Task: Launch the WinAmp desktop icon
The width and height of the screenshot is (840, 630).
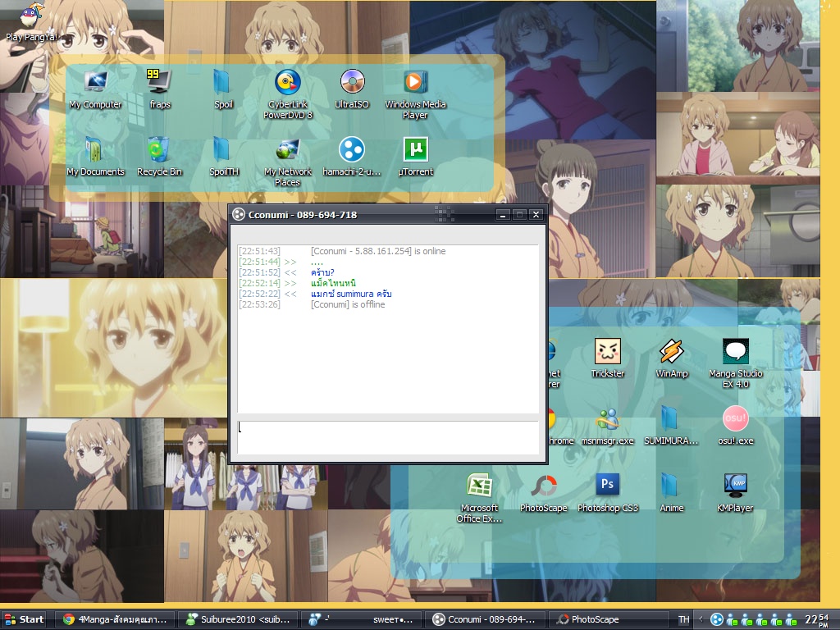Action: click(671, 358)
